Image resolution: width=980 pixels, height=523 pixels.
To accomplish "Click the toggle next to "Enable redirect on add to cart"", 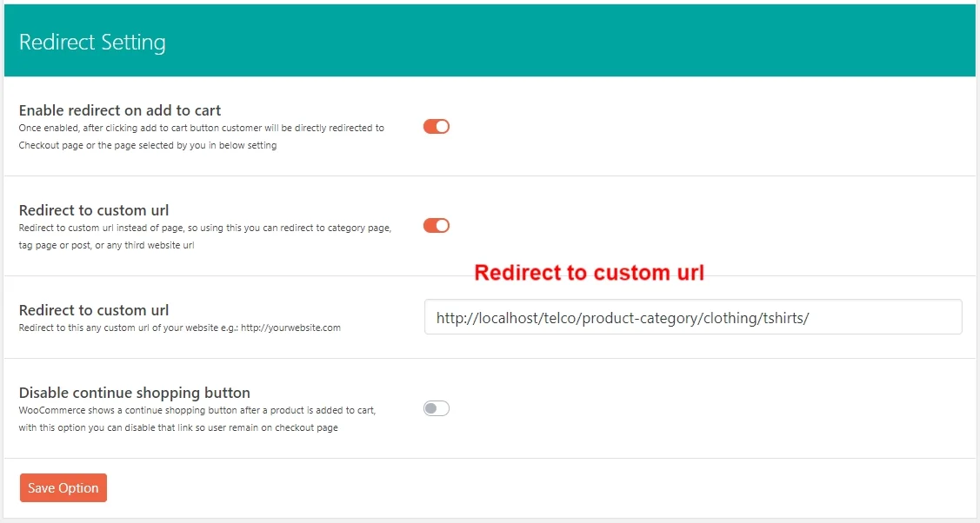I will tap(436, 126).
